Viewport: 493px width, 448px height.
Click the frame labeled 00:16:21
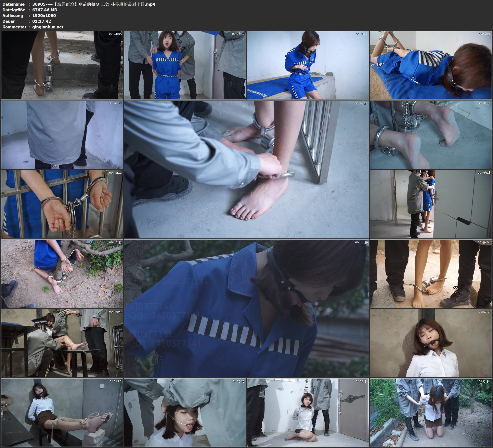coord(431,65)
